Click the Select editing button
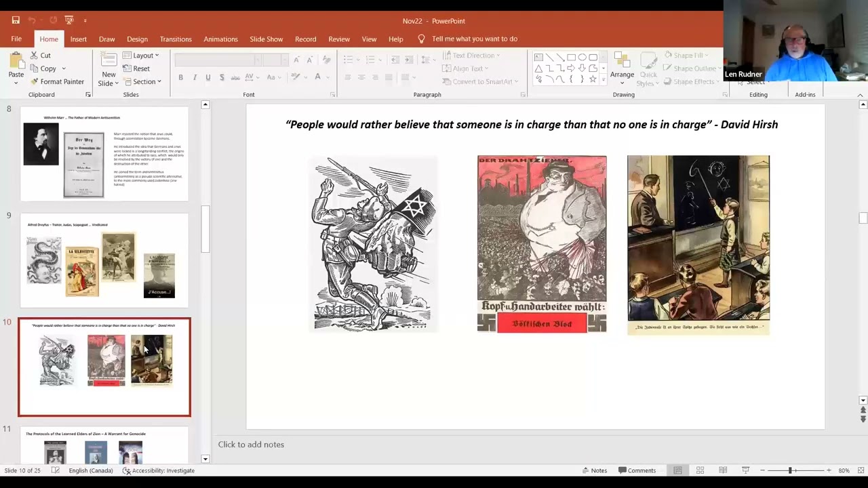The height and width of the screenshot is (488, 868). (x=755, y=82)
